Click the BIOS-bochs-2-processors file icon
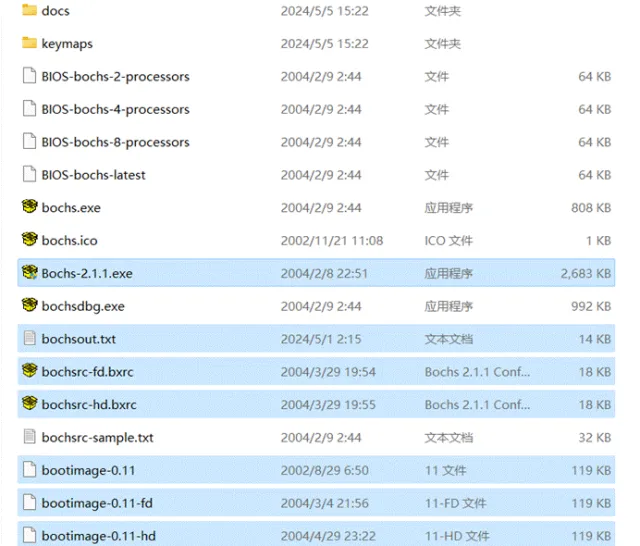The image size is (640, 546). (x=29, y=75)
